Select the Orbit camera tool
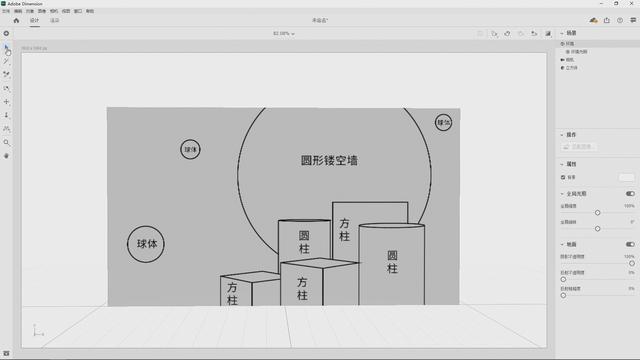The width and height of the screenshot is (640, 360). point(6,88)
